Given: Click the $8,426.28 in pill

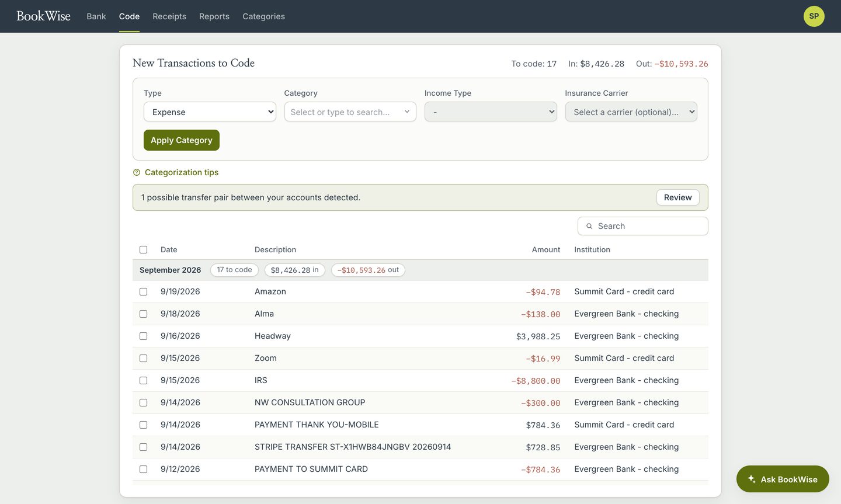Looking at the screenshot, I should coord(294,270).
